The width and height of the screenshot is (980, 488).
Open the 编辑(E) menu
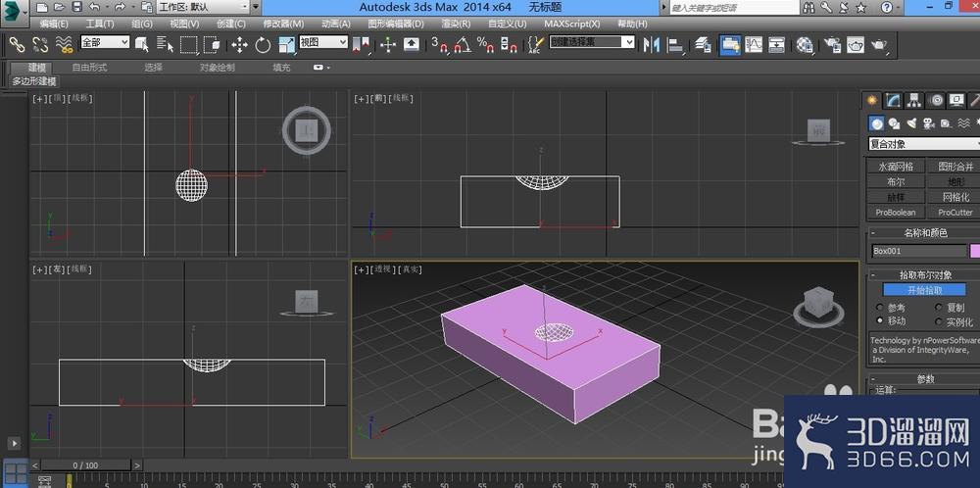point(54,24)
